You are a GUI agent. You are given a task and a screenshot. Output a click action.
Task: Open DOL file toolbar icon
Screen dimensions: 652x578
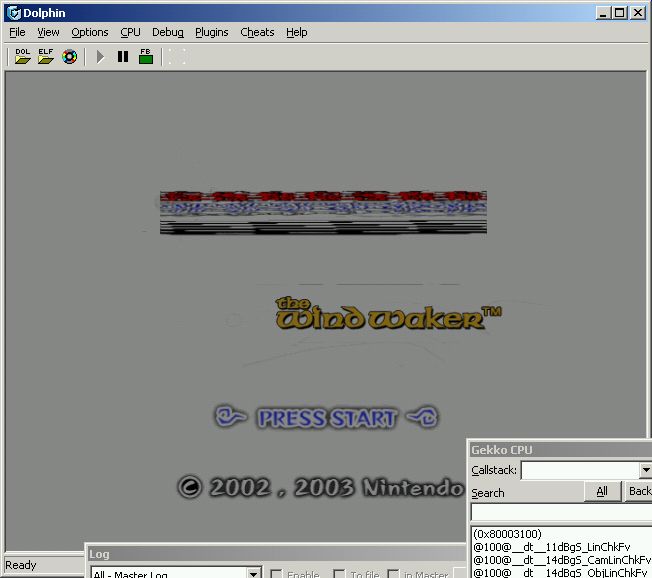pyautogui.click(x=22, y=56)
